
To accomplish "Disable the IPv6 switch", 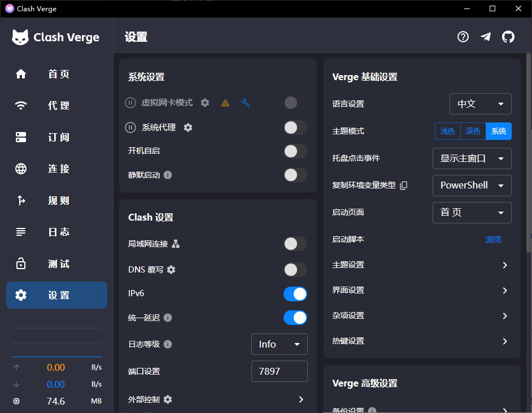I will [x=295, y=293].
